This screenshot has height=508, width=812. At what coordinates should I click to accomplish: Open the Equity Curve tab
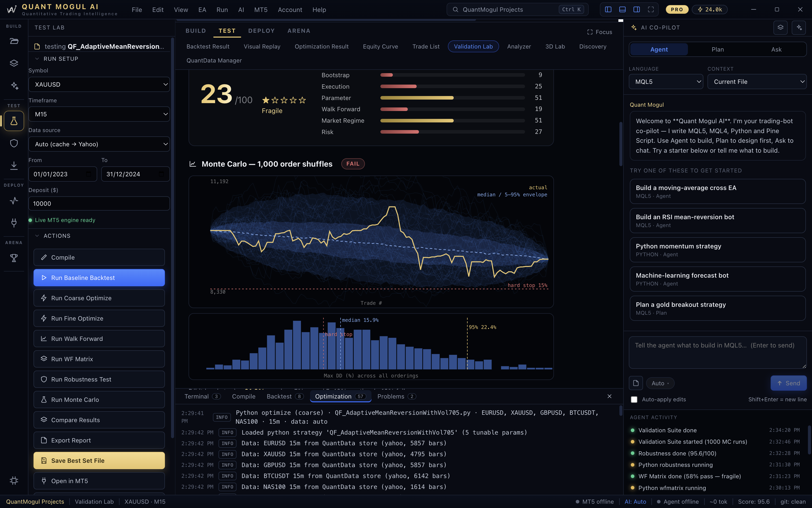380,46
